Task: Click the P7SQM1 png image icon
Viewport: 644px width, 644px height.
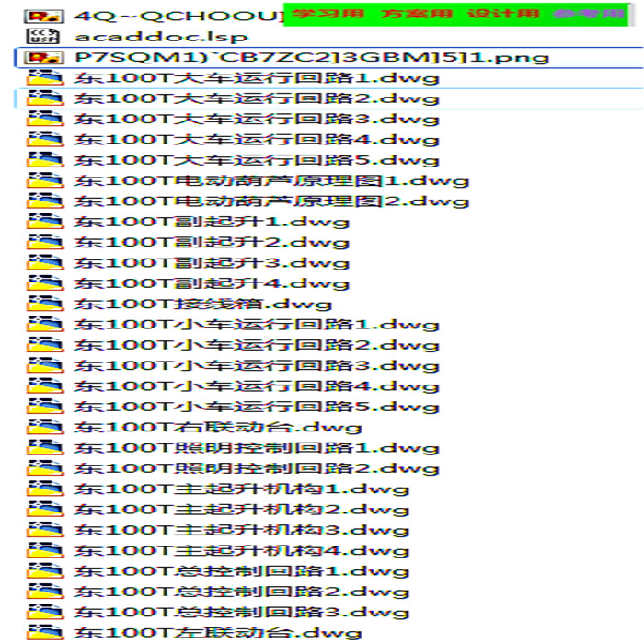Action: click(44, 57)
